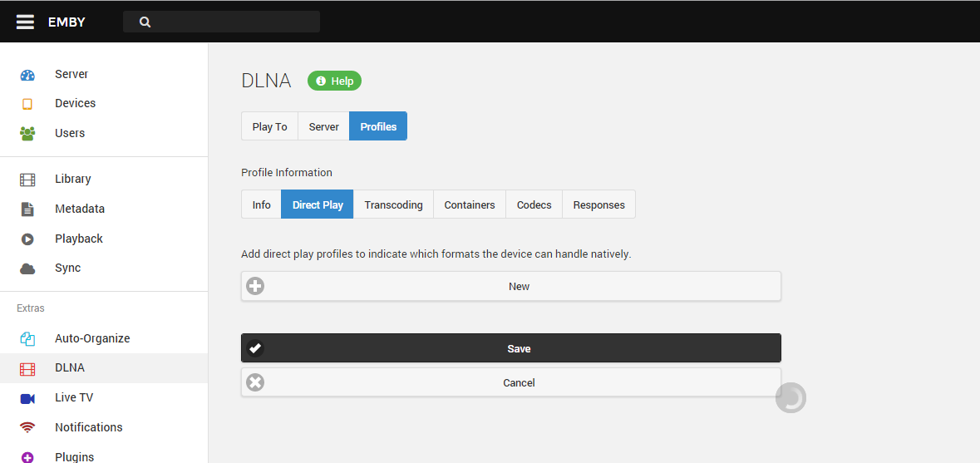Click the Auto-Organize copy icon
980x463 pixels.
click(x=27, y=338)
